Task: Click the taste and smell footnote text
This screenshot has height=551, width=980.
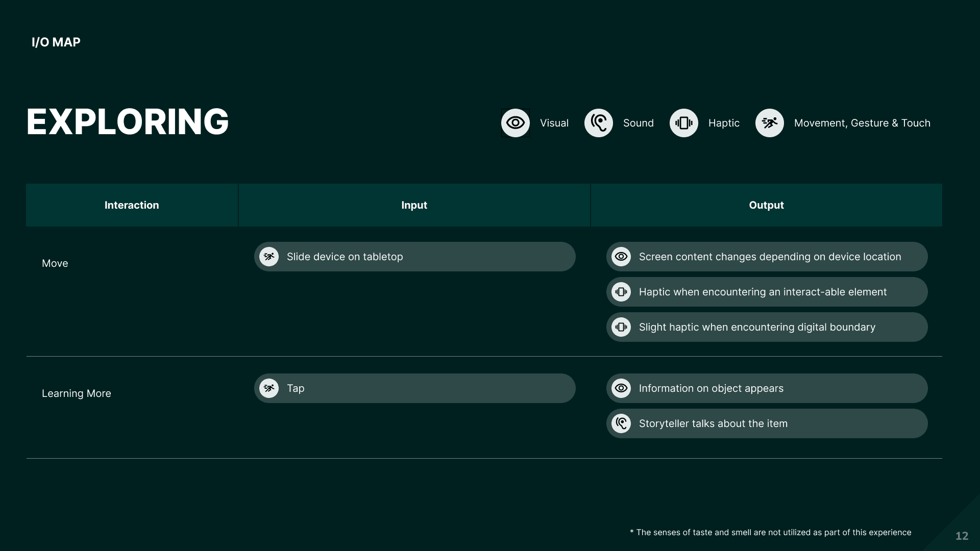Action: point(771,532)
